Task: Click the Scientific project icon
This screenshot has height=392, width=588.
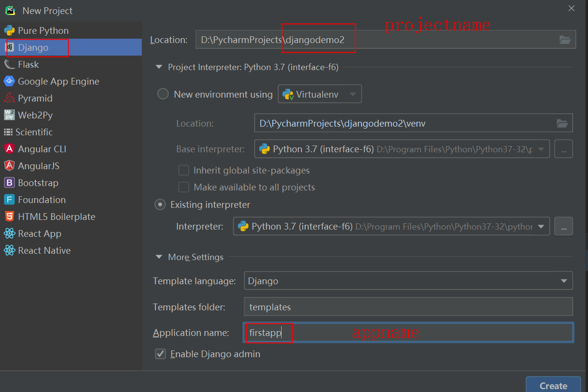Action: click(8, 132)
